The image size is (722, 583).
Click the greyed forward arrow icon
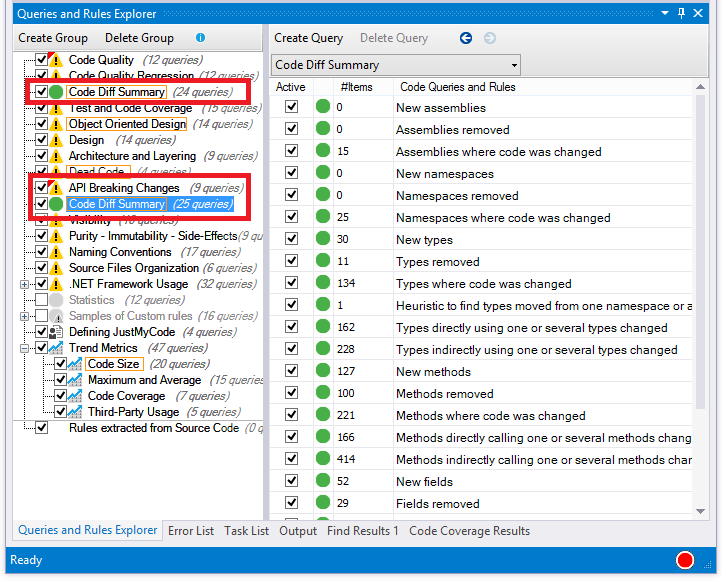[490, 38]
